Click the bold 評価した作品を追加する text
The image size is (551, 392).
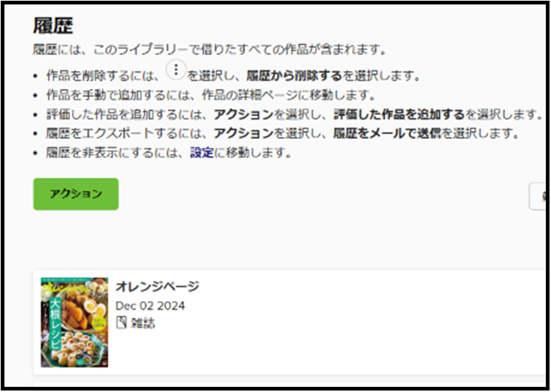(x=399, y=114)
